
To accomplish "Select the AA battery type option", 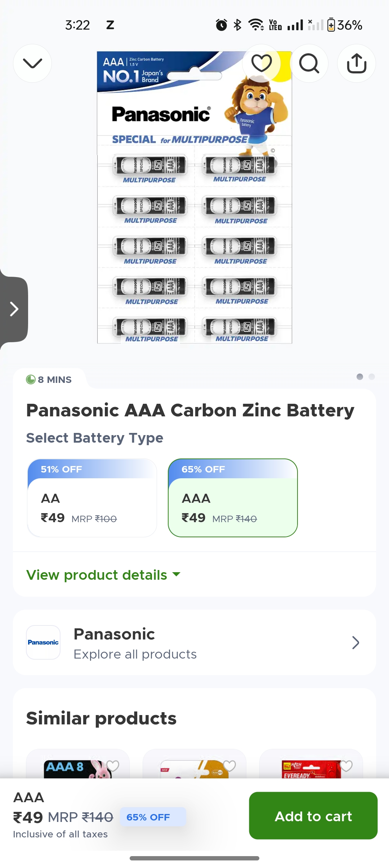I will pos(92,498).
